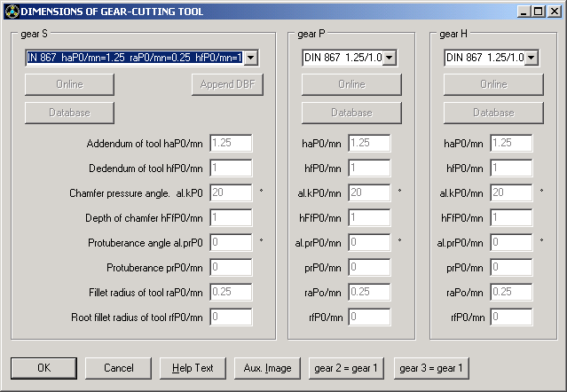
Task: Click gear H al.prP0/mn field
Action: 511,242
